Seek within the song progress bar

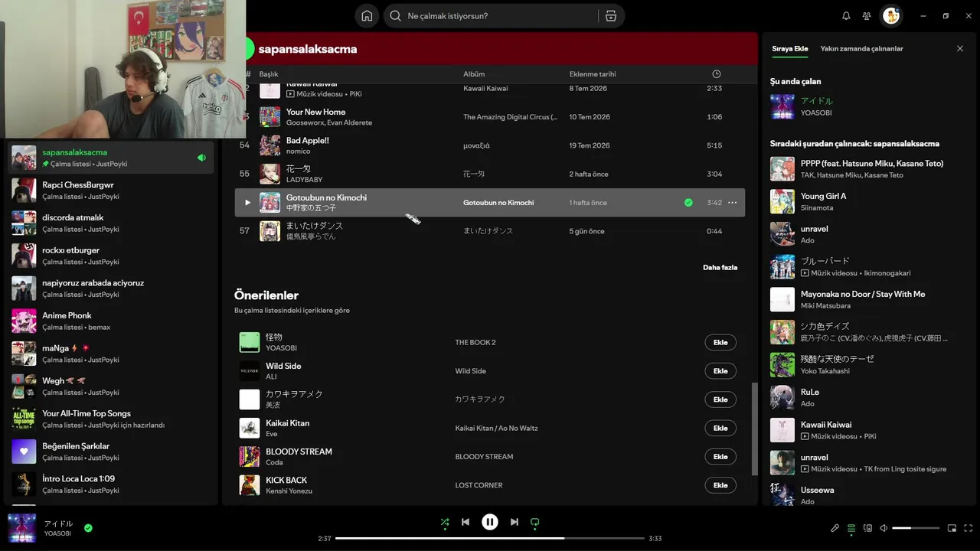click(490, 539)
